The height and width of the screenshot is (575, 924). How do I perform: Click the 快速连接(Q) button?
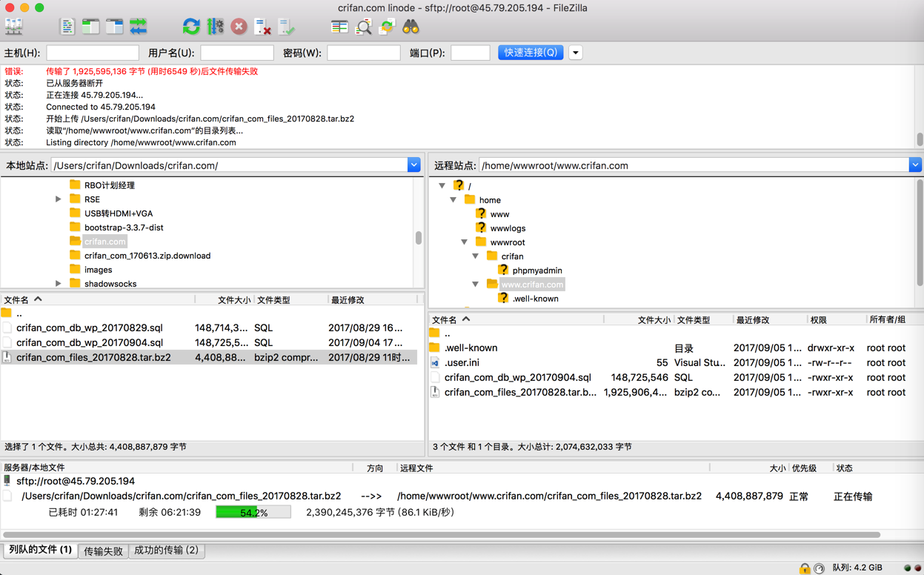pos(531,53)
